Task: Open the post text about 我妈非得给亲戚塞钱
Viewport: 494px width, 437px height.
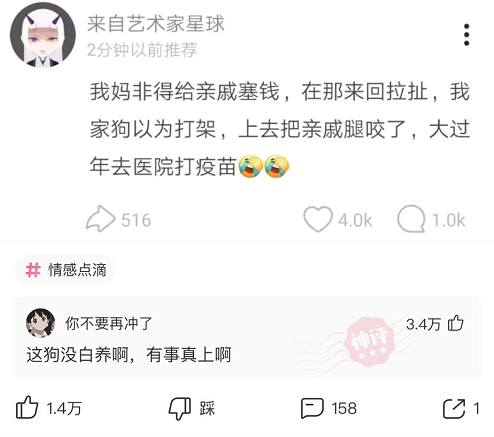Action: [279, 129]
